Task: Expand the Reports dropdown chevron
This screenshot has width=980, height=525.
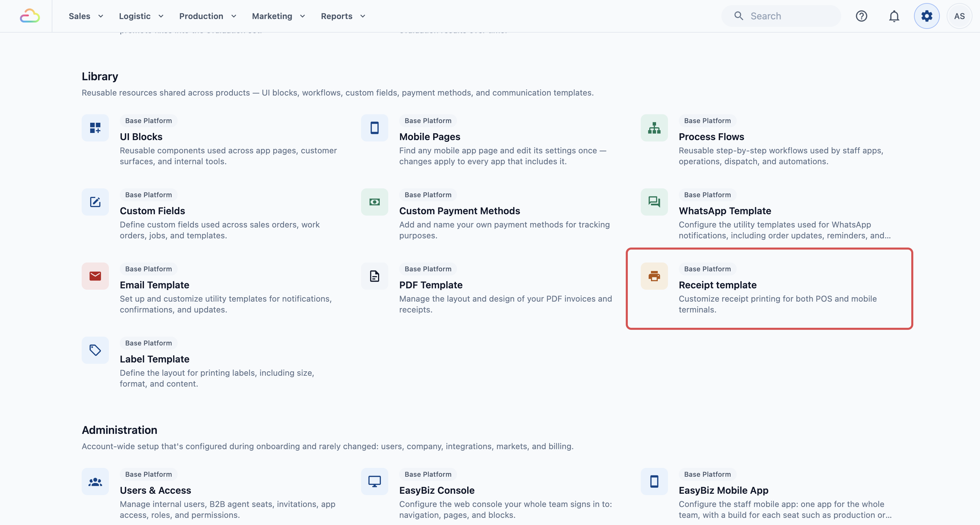Action: [362, 16]
